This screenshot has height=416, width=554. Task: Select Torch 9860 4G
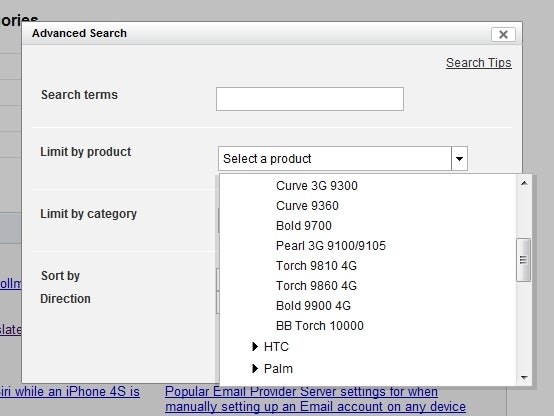click(x=316, y=286)
